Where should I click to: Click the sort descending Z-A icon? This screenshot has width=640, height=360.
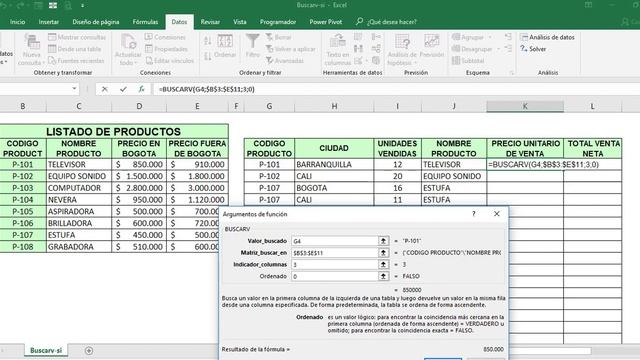click(x=207, y=56)
